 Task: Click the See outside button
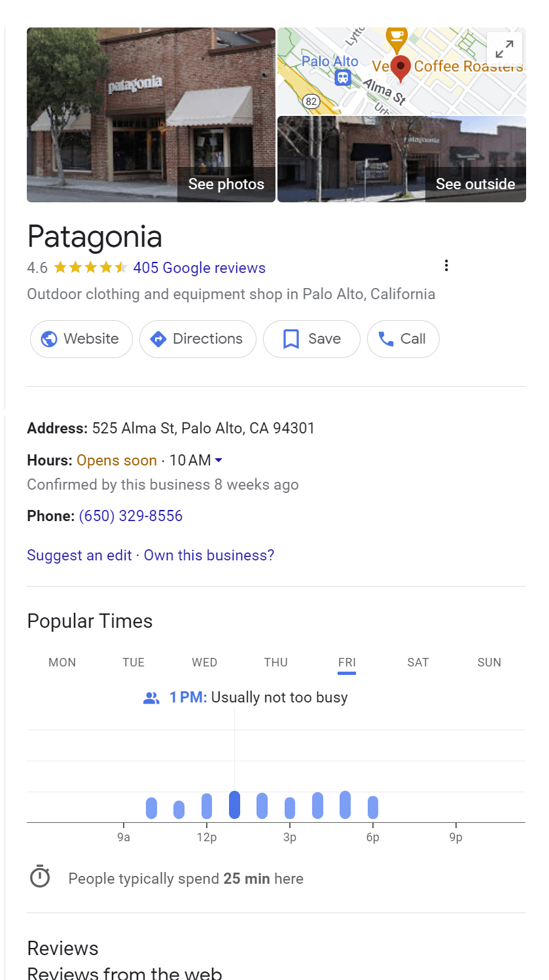[475, 184]
